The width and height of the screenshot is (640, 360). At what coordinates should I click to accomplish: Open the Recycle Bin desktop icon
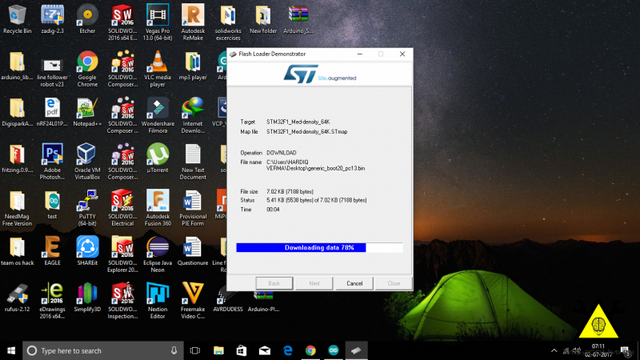pos(17,19)
